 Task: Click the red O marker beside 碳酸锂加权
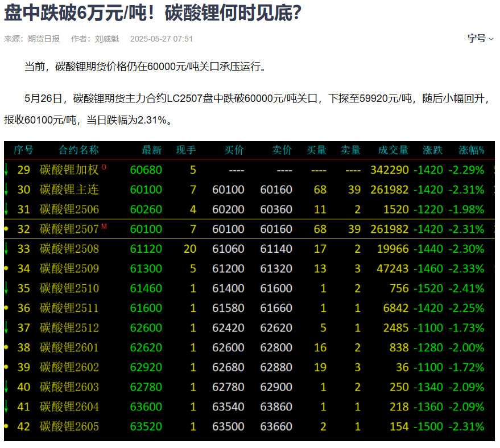tap(104, 167)
